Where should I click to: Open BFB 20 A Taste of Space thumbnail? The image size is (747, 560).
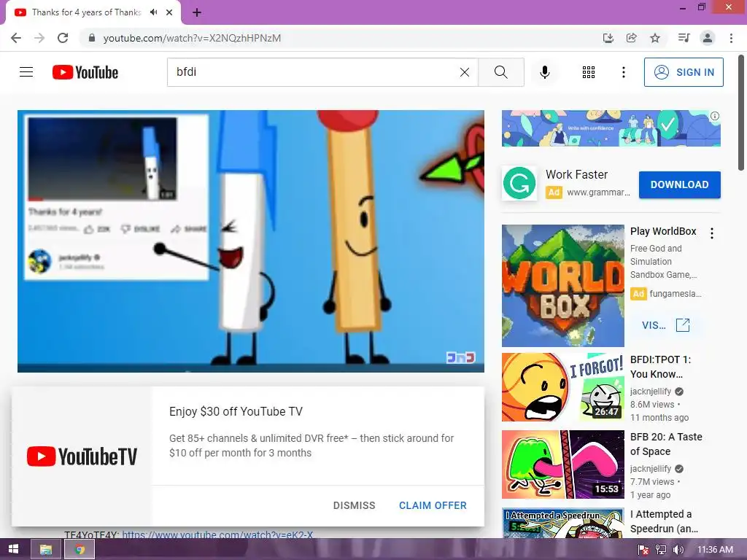(x=562, y=464)
